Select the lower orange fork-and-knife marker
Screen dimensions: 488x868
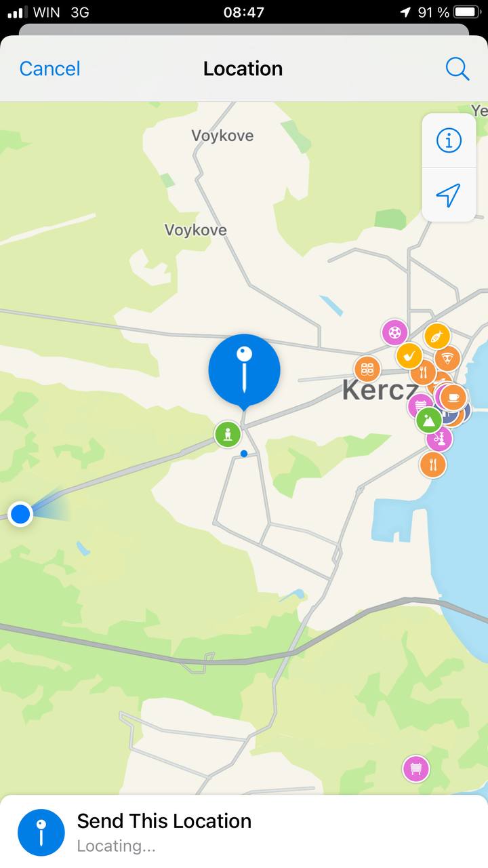tap(432, 465)
